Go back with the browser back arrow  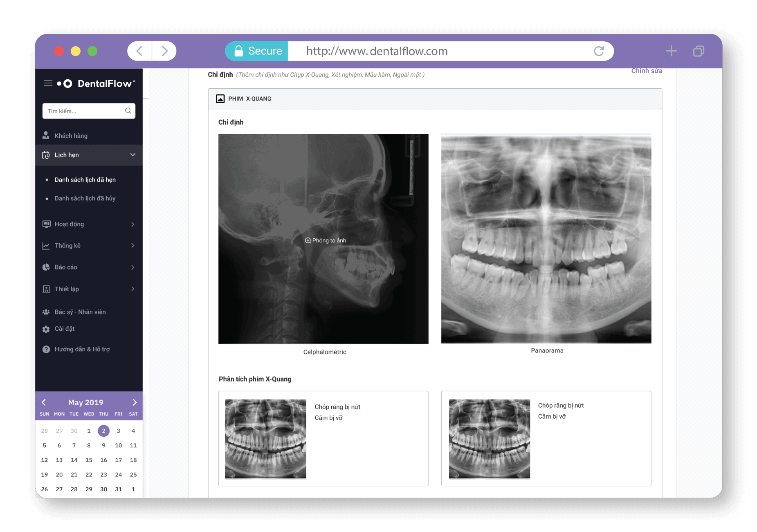coord(139,51)
